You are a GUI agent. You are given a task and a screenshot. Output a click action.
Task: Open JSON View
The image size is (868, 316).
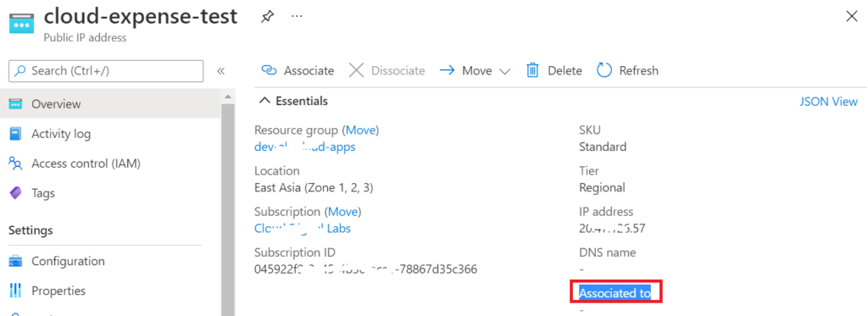click(x=828, y=102)
